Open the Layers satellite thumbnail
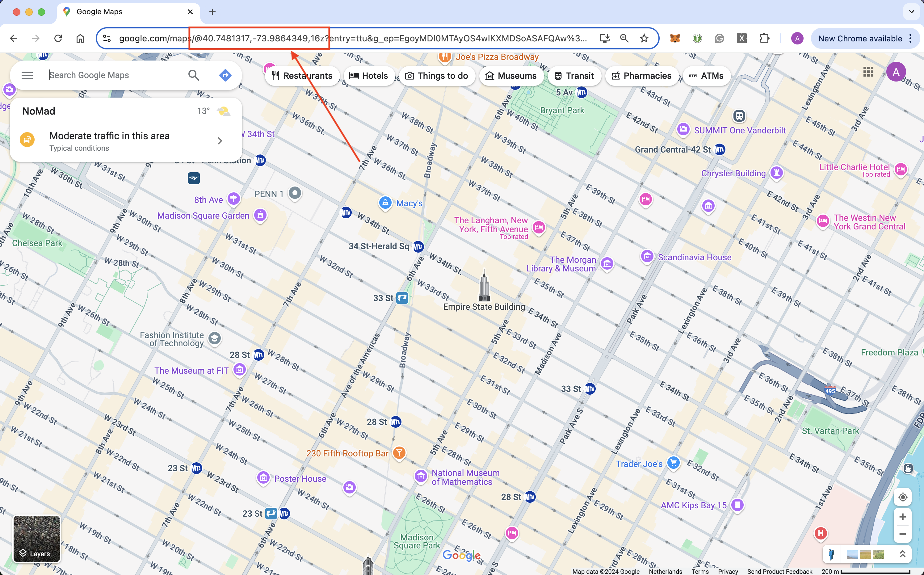This screenshot has width=924, height=575. [x=37, y=539]
